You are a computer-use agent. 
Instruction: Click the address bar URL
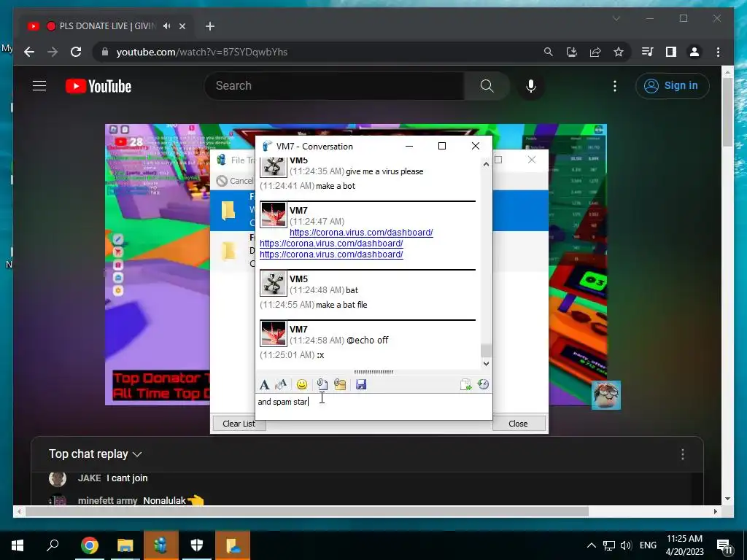coord(202,52)
